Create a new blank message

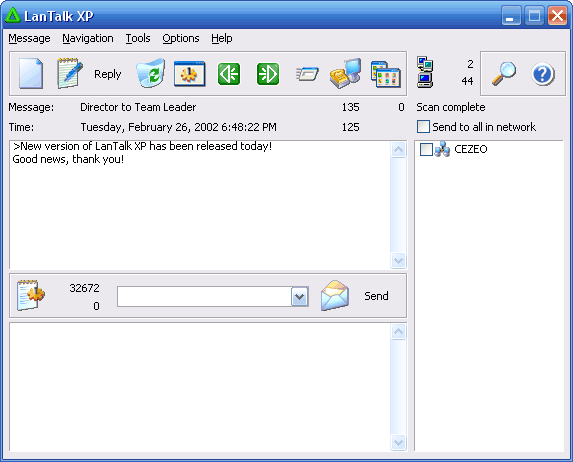(x=31, y=74)
